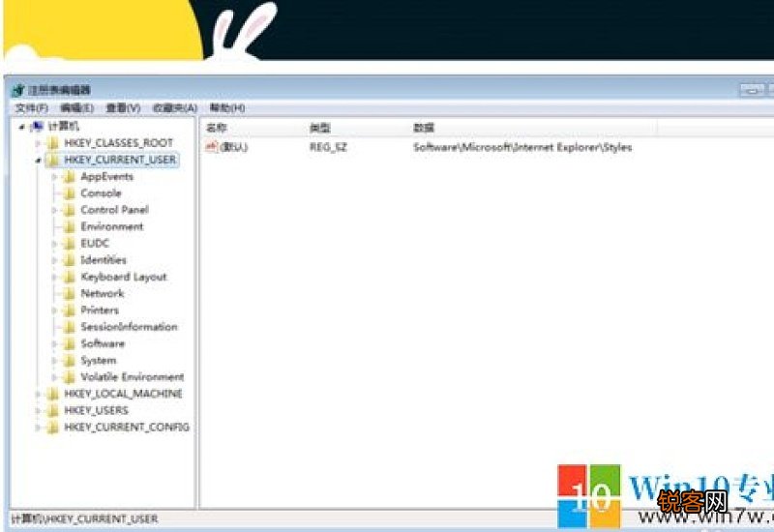
Task: Open the 收藏夹(A) menu
Action: tap(175, 107)
